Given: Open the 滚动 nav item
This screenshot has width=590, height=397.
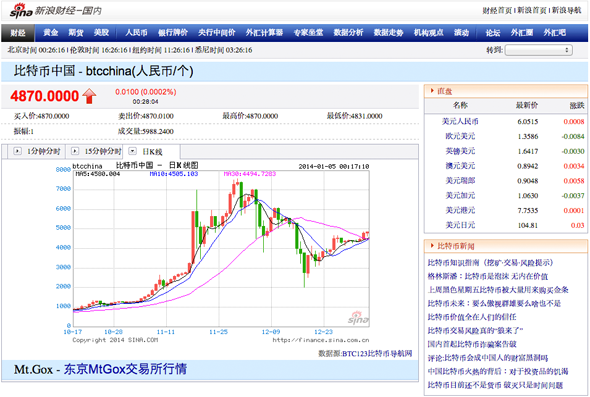Looking at the screenshot, I should [x=461, y=33].
